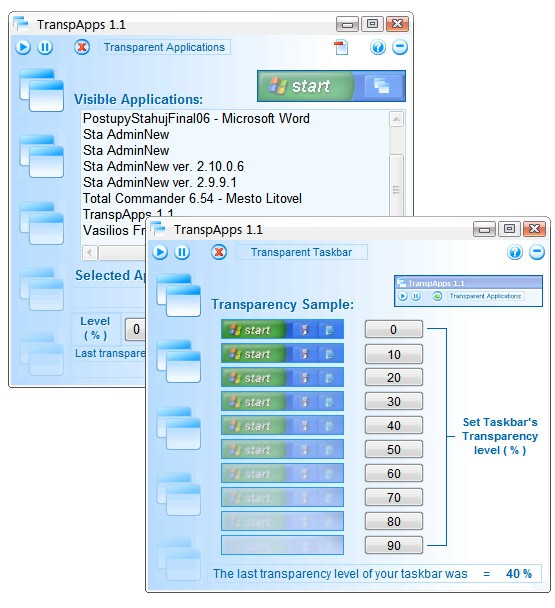
Task: Click Transparent Applications title label
Action: pos(164,47)
